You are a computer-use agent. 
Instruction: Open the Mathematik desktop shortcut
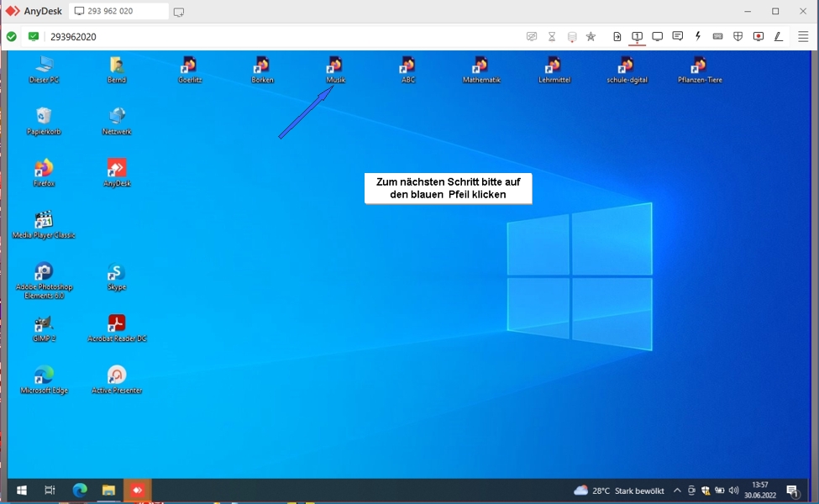click(x=481, y=69)
